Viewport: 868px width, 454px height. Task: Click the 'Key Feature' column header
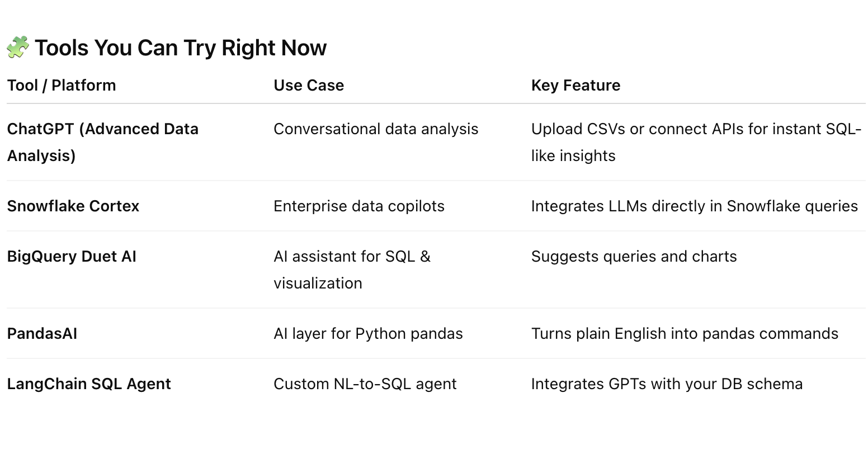click(x=575, y=86)
